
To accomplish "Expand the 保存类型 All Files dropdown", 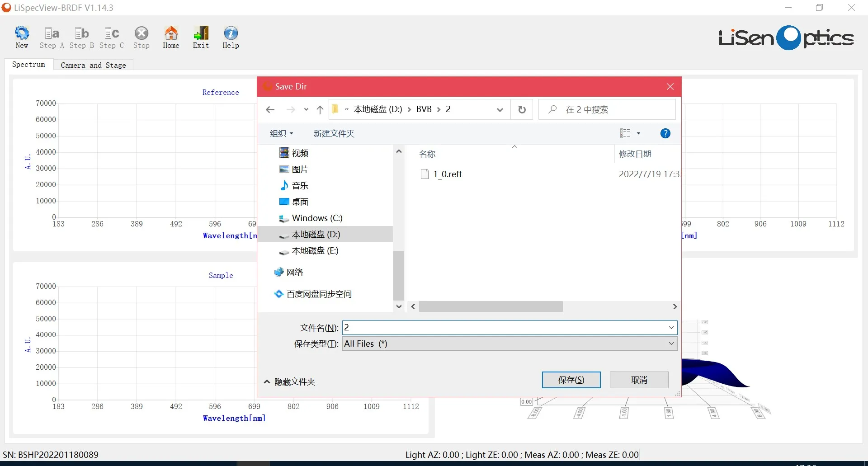I will point(509,344).
